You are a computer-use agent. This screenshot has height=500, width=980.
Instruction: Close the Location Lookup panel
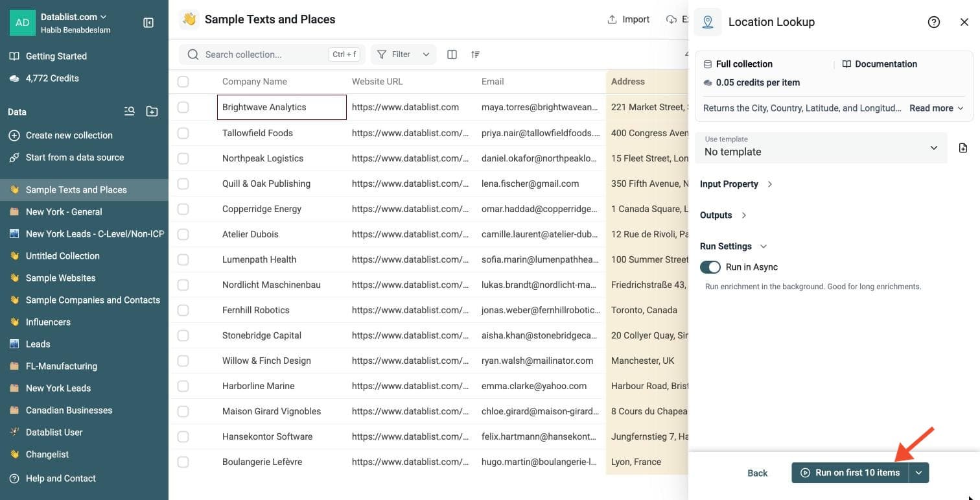pos(964,22)
